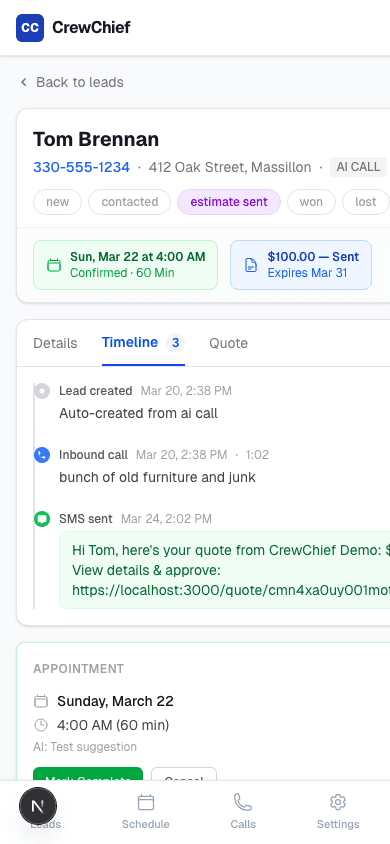This screenshot has width=390, height=844.
Task: Open the Schedule tab in the bottom nav
Action: (146, 811)
